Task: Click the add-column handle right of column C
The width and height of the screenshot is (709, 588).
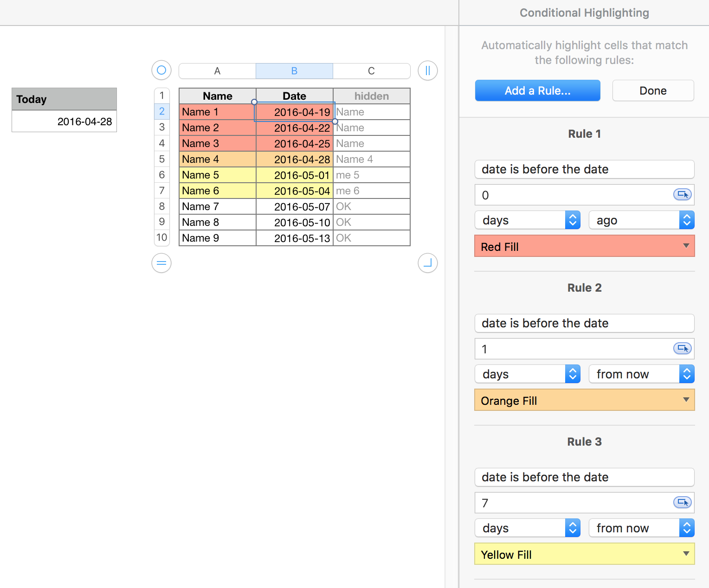Action: click(x=428, y=70)
